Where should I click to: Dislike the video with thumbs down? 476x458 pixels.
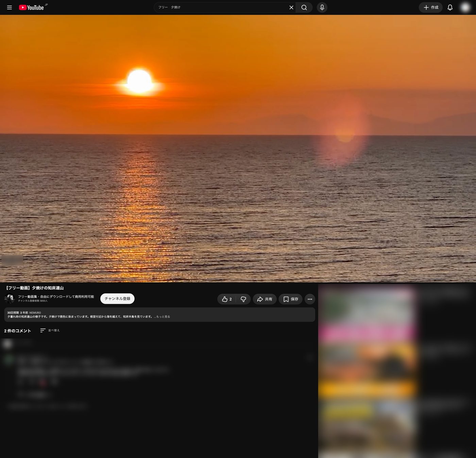pos(243,299)
